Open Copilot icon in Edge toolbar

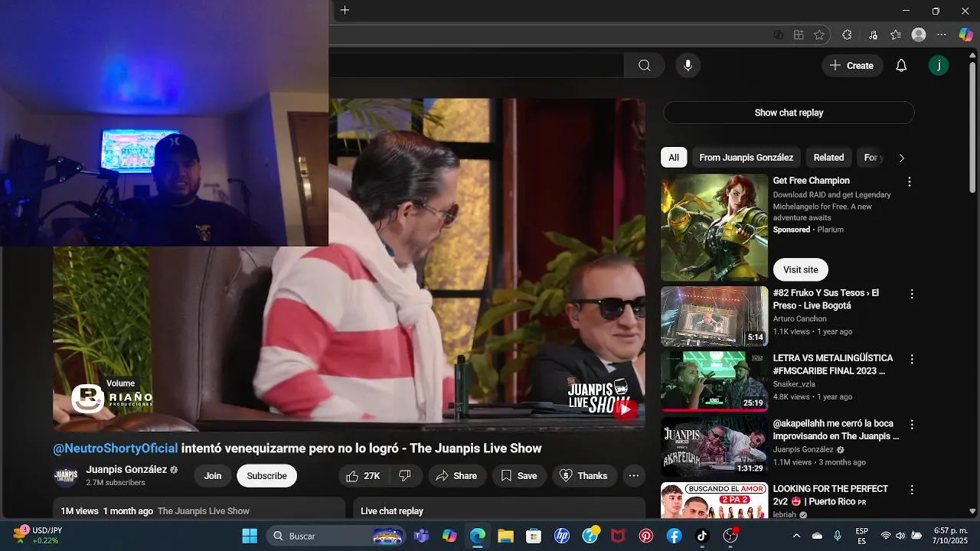pos(966,34)
